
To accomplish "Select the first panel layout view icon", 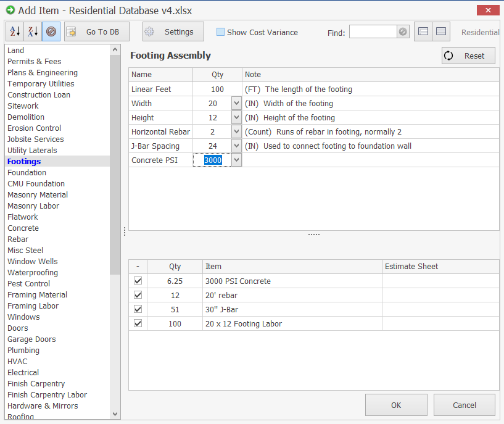I will point(423,31).
